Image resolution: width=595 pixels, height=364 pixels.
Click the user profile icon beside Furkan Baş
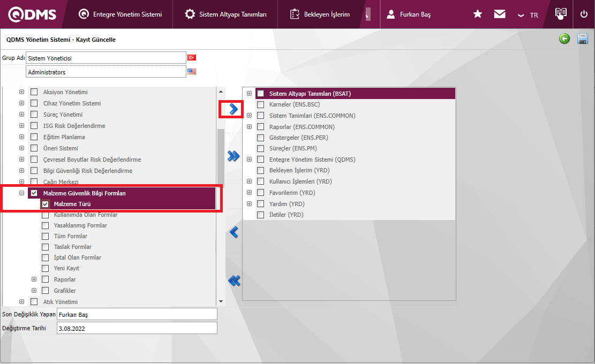[390, 14]
